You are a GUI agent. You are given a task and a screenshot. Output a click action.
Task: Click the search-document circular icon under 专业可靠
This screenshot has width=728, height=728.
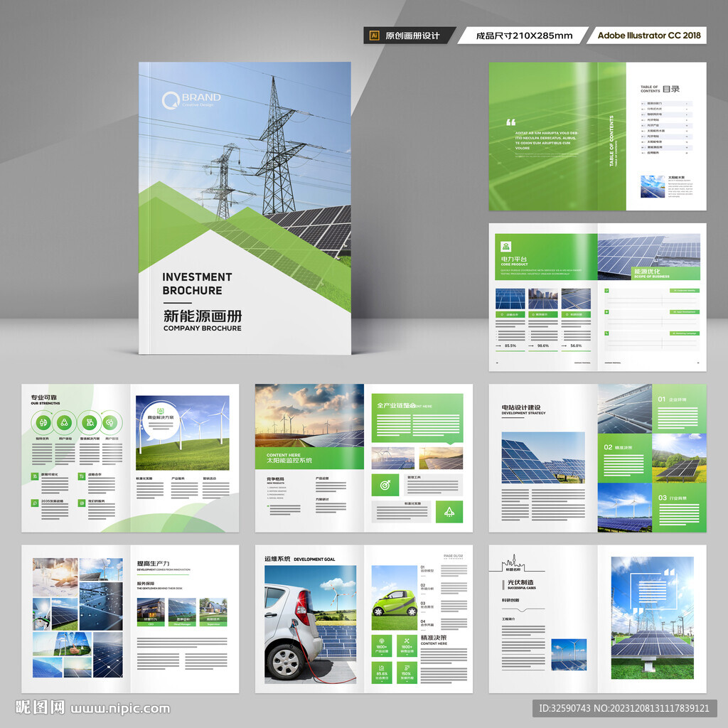[x=90, y=422]
